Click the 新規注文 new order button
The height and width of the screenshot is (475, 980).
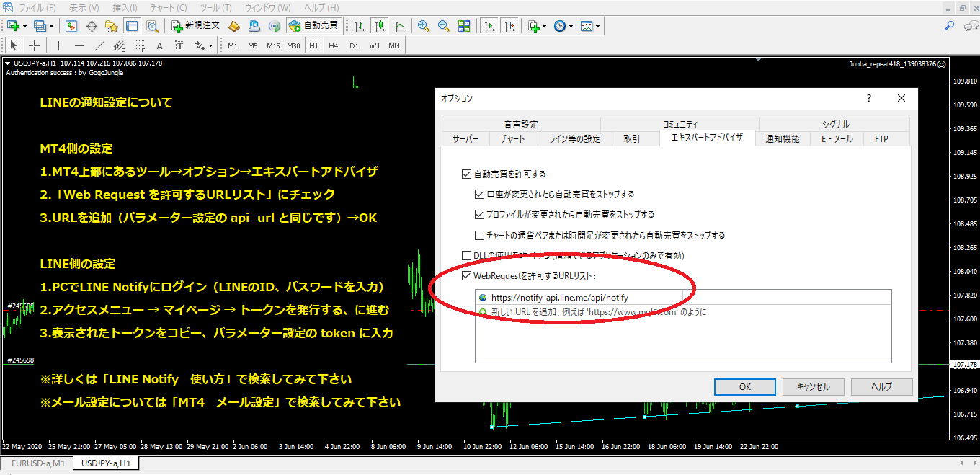click(195, 26)
